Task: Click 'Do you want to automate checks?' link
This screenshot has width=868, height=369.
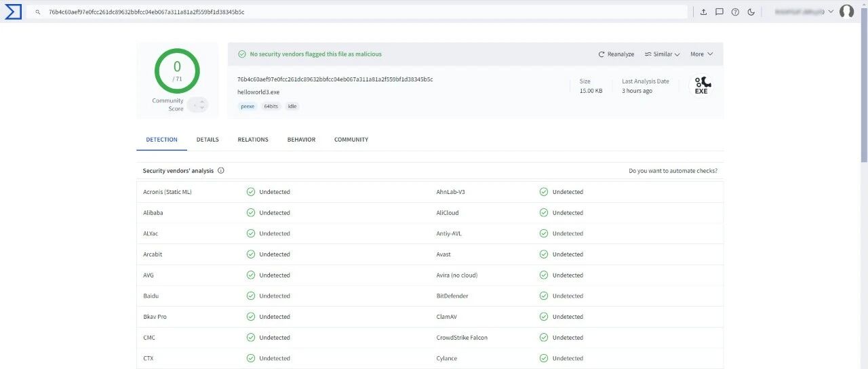Action: point(673,171)
